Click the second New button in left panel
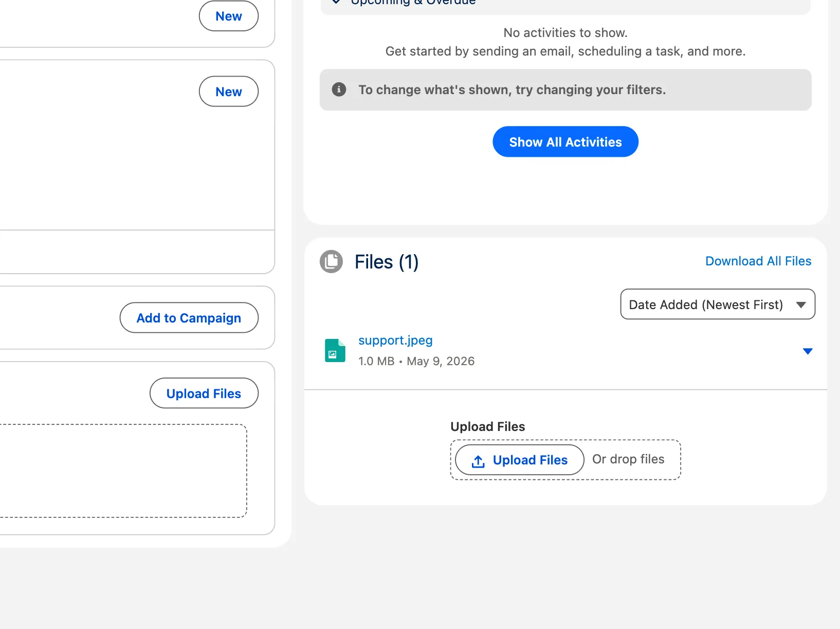Image resolution: width=840 pixels, height=629 pixels. (x=229, y=92)
